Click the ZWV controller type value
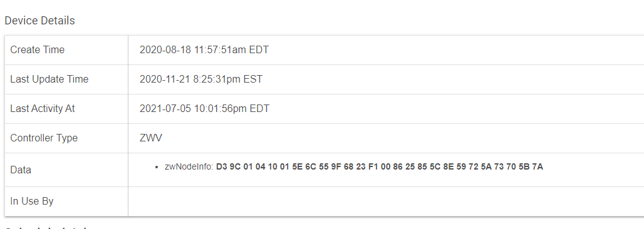This screenshot has width=644, height=229. pos(151,138)
